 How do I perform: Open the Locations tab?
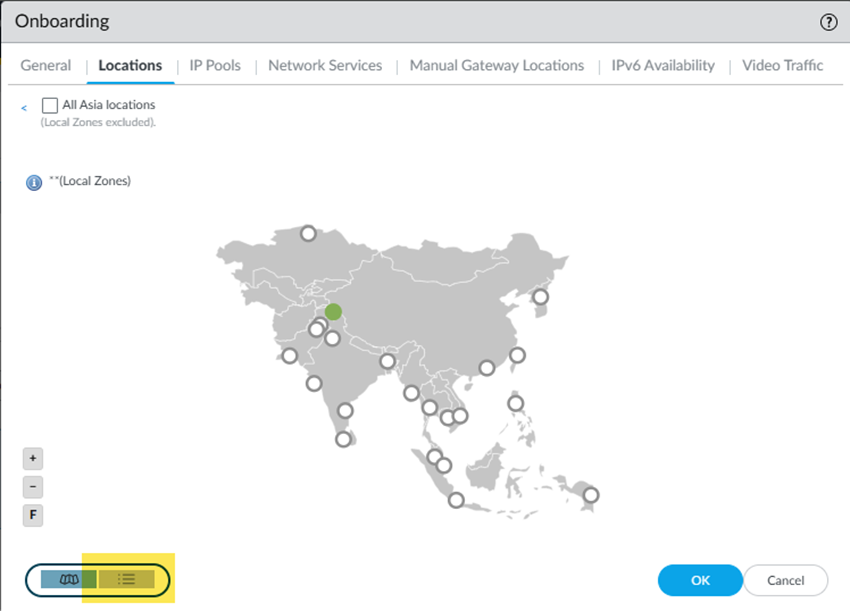click(x=130, y=66)
